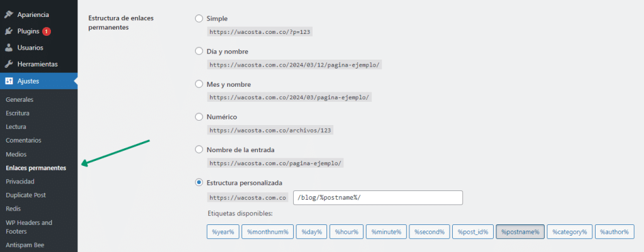Open Duplicate Post settings
Image resolution: width=644 pixels, height=252 pixels.
[26, 195]
